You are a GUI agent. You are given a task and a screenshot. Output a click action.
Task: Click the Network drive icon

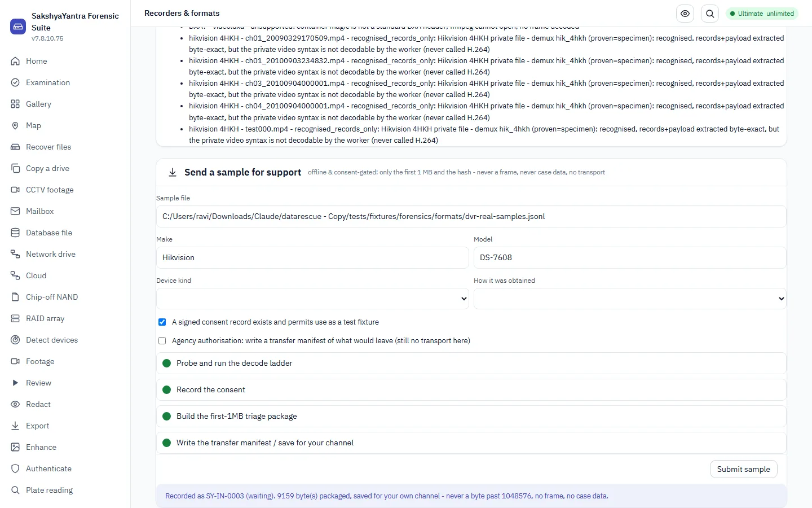15,254
